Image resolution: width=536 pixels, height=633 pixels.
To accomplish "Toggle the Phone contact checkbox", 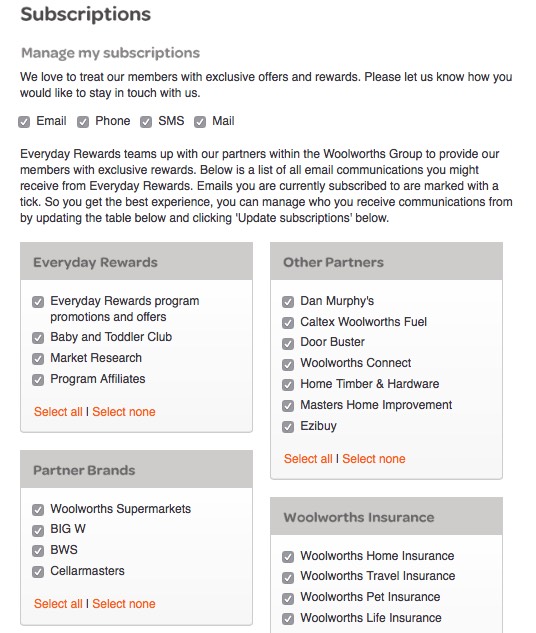I will [x=83, y=122].
